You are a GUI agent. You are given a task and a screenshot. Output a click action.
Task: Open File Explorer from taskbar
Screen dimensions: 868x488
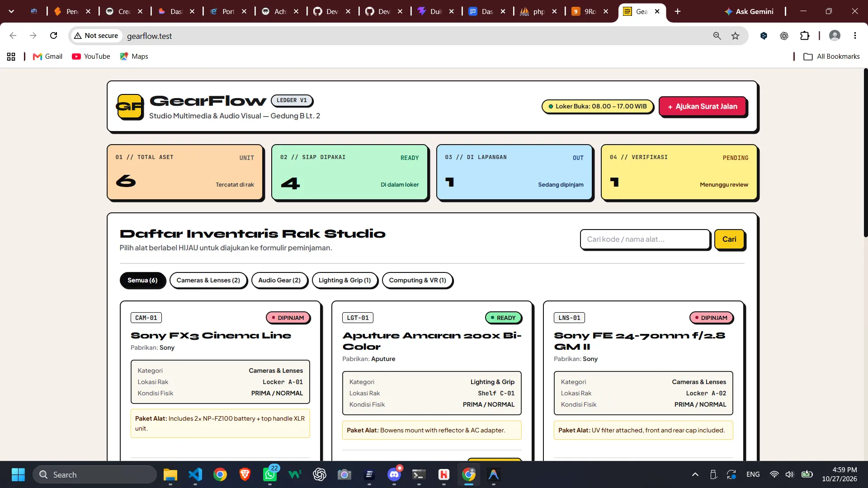pos(170,474)
